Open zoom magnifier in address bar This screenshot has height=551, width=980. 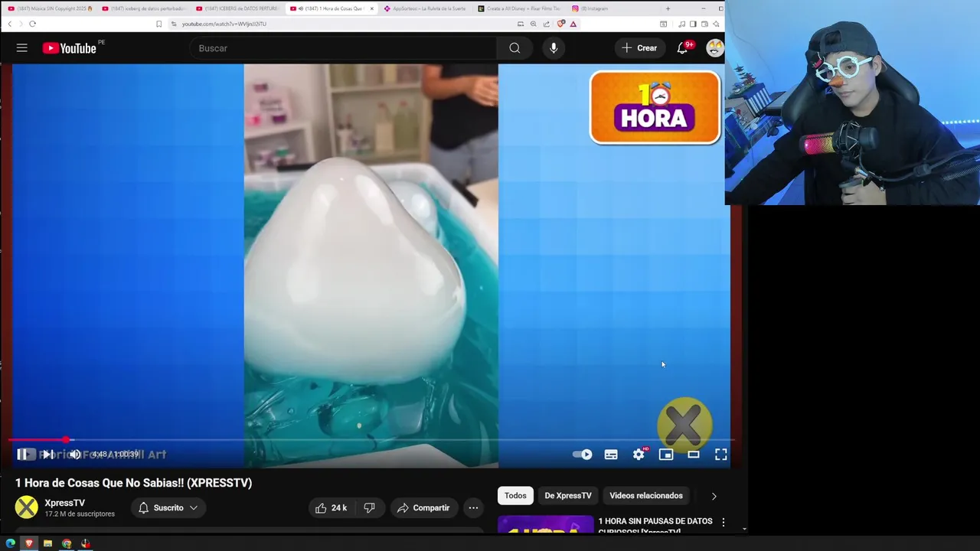click(534, 24)
